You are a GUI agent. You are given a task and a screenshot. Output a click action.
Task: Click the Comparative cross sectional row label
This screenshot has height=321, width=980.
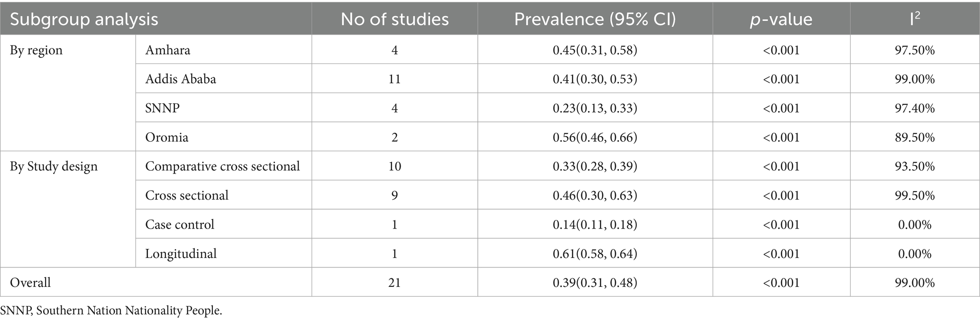point(222,166)
